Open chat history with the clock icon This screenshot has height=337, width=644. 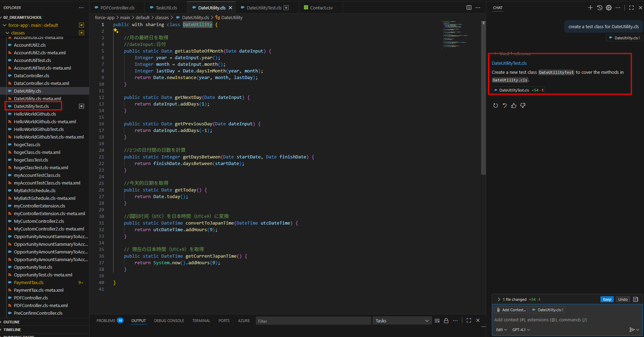point(599,8)
